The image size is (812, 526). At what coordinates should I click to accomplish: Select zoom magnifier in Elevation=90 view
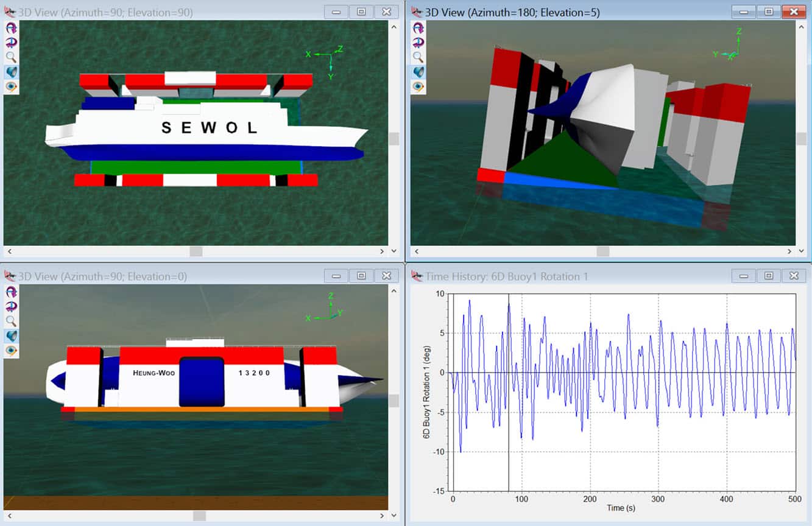(x=11, y=57)
